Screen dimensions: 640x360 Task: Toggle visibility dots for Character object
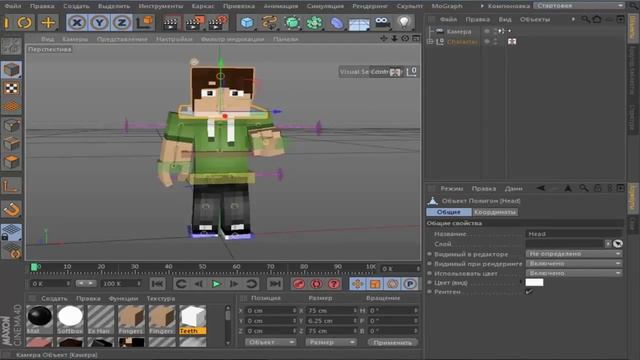coord(495,42)
